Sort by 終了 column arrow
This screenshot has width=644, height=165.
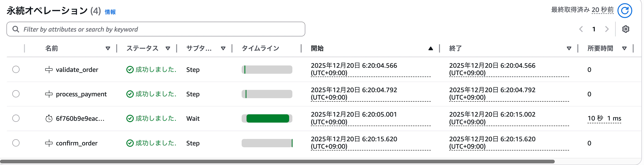click(569, 48)
